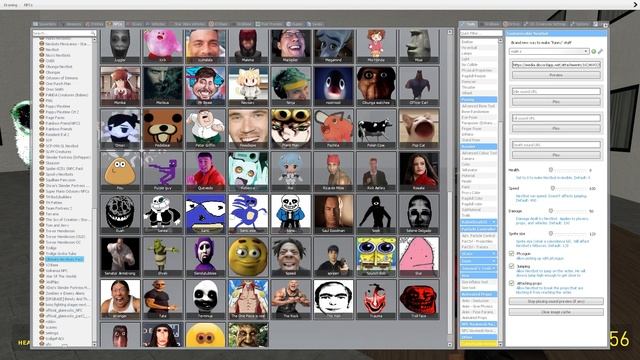Spawn the Rick Astley nextbot
Image resolution: width=640 pixels, height=360 pixels.
376,171
